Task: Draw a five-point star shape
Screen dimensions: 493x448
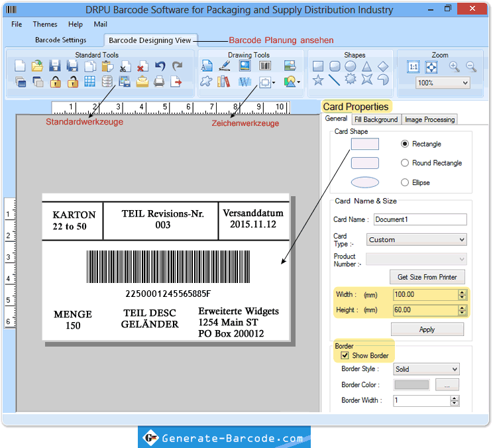Action: point(318,80)
